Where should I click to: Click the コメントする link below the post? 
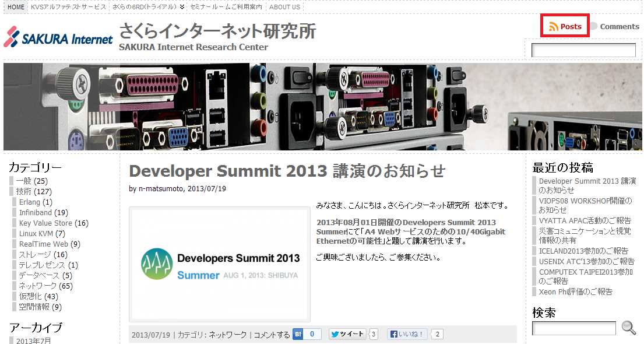[x=272, y=335]
